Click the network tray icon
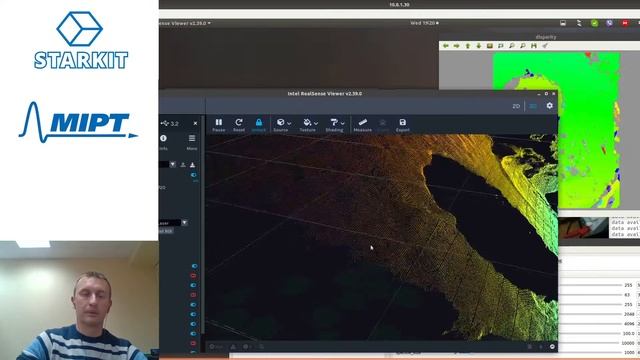 pos(579,23)
